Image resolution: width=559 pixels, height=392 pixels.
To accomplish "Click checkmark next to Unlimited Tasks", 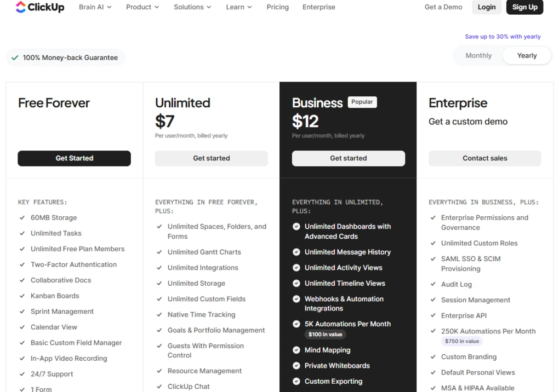I will tap(22, 233).
